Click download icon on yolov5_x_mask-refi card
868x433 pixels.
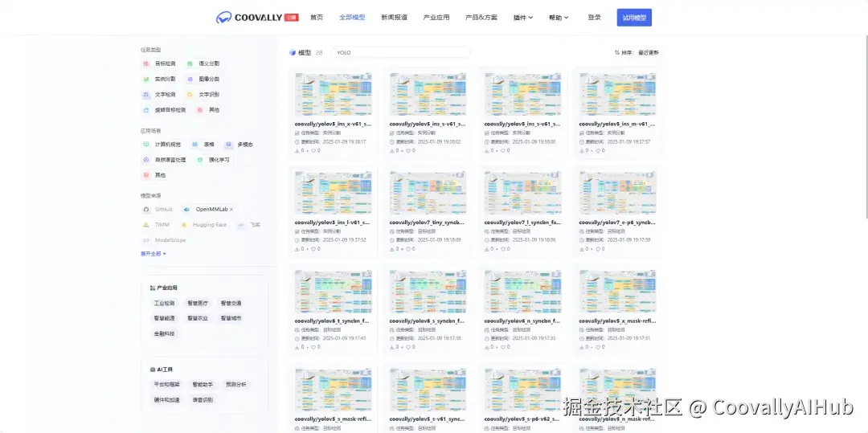click(x=582, y=347)
